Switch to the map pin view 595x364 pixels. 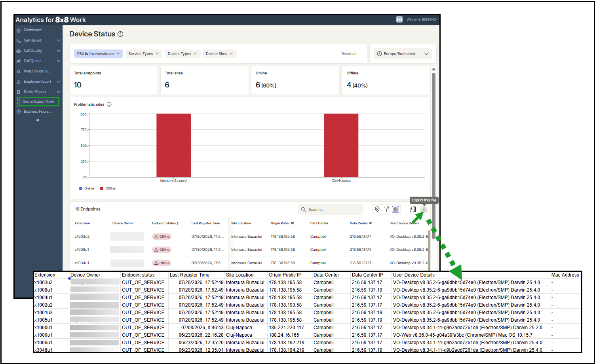[x=377, y=209]
